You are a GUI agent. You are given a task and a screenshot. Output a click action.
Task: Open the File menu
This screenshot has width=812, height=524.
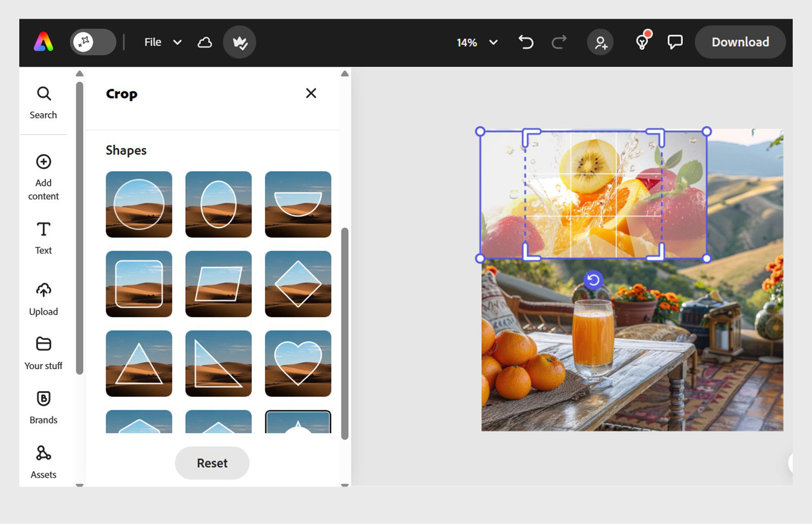(x=153, y=42)
